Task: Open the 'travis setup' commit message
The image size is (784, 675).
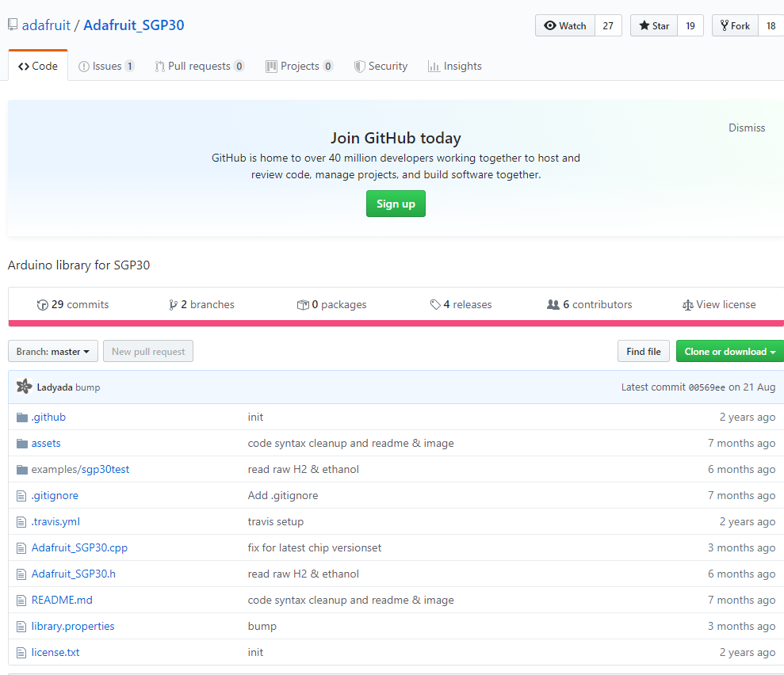Action: point(276,521)
